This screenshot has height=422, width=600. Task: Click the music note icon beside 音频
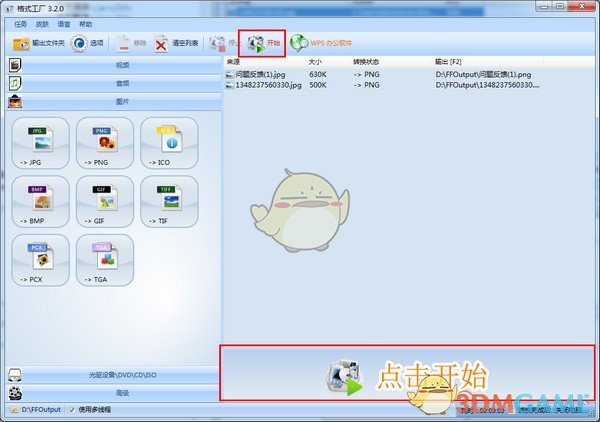[x=15, y=83]
